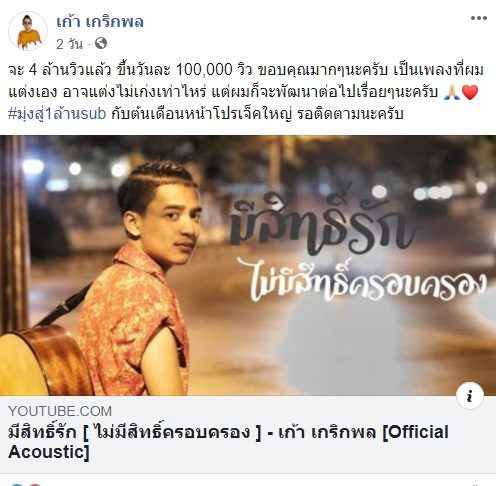This screenshot has width=496, height=486.
Task: Click the red love reaction icon at bottom
Action: [x=35, y=484]
